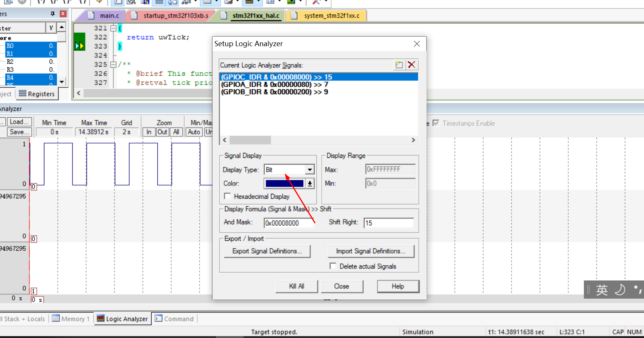Viewport: 644px width, 338px height.
Task: Click 'Simulation' in the status bar
Action: 418,332
